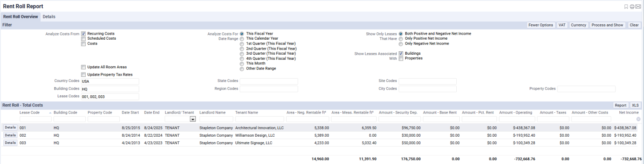
Task: Click the Tenant Name column filter box
Action: [x=259, y=119]
